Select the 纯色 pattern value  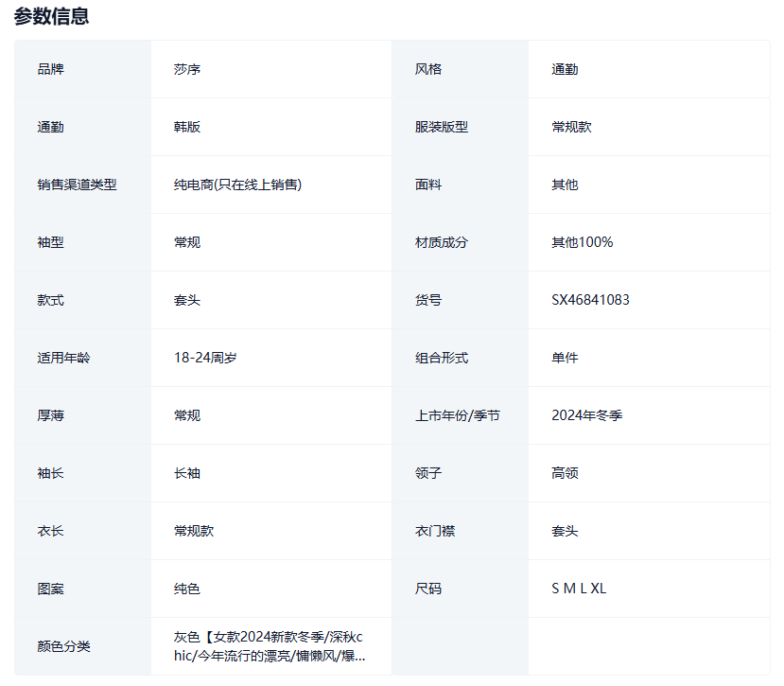[x=187, y=589]
